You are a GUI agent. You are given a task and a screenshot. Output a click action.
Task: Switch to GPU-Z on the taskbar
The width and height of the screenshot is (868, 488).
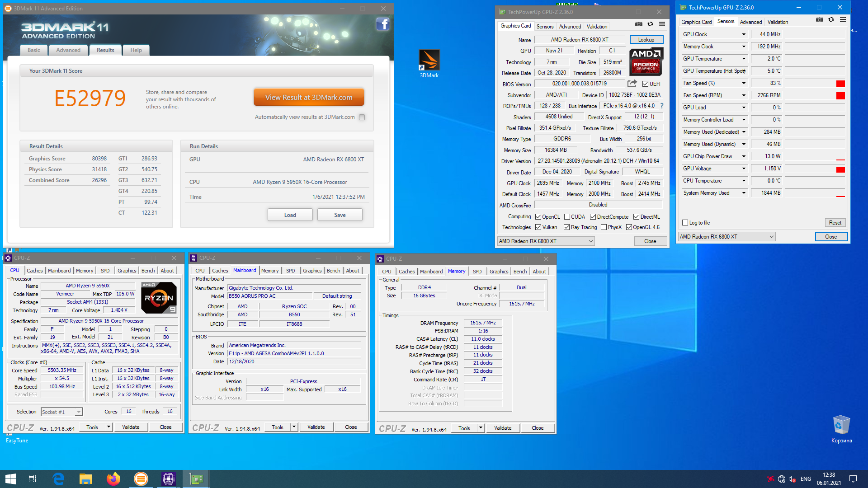[x=196, y=479]
